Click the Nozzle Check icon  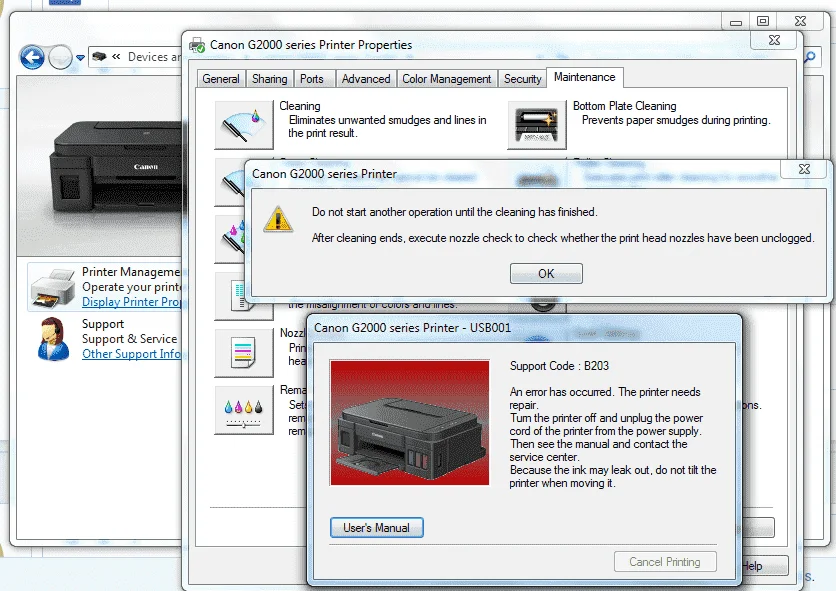[244, 353]
